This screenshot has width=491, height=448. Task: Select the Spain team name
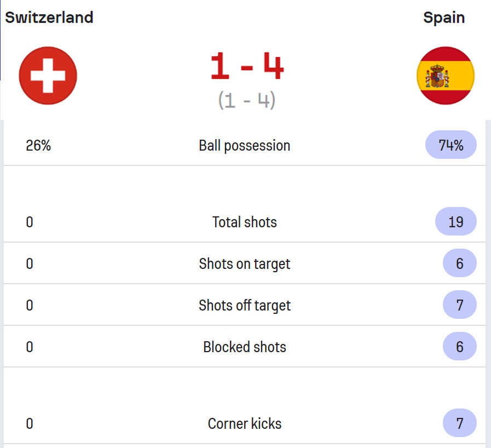(x=444, y=18)
